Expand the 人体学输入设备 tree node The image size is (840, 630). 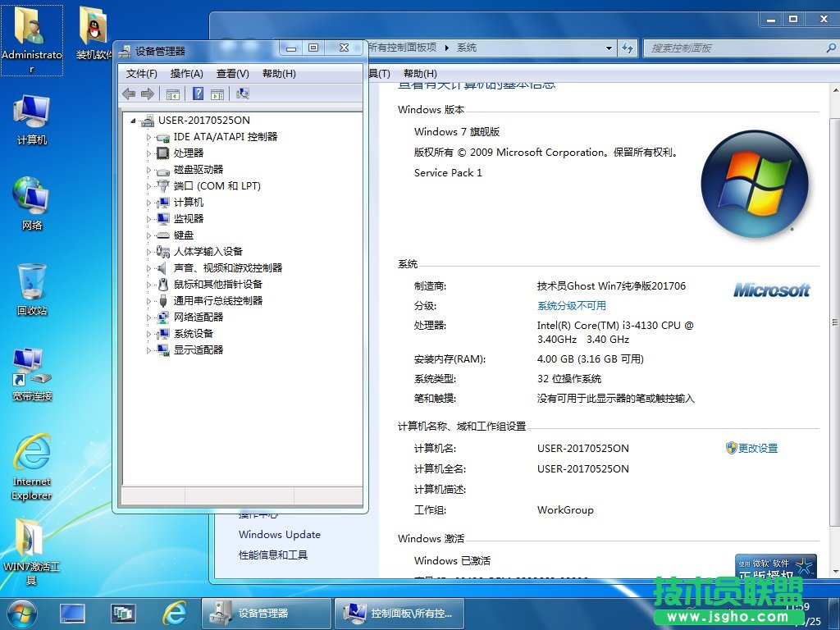(x=149, y=252)
